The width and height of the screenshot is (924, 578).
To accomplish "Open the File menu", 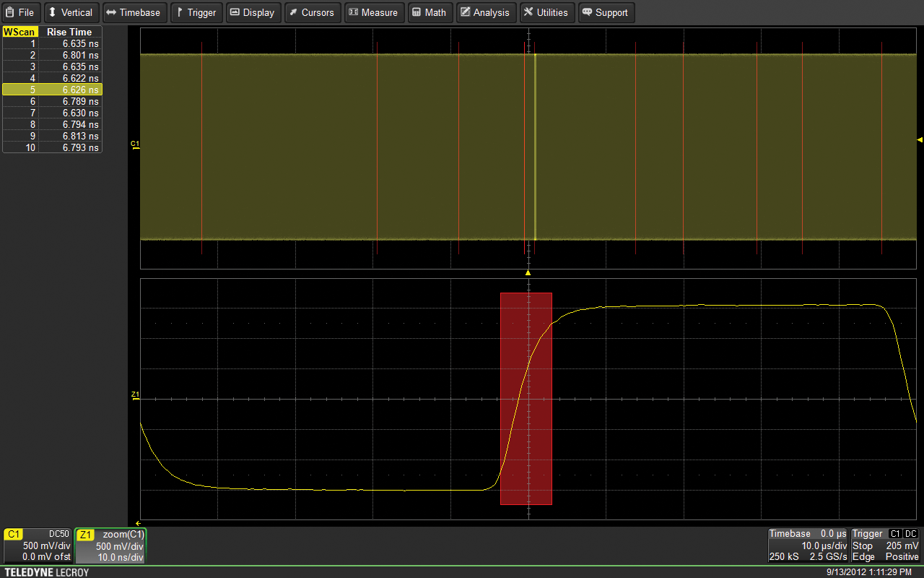I will tap(20, 12).
